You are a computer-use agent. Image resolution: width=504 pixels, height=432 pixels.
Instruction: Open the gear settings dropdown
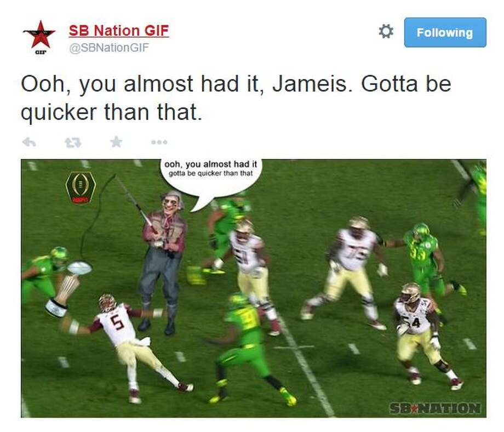pos(386,32)
